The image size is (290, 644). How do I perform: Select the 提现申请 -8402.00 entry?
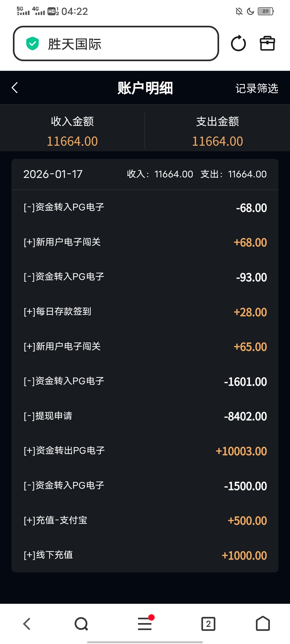(x=145, y=416)
